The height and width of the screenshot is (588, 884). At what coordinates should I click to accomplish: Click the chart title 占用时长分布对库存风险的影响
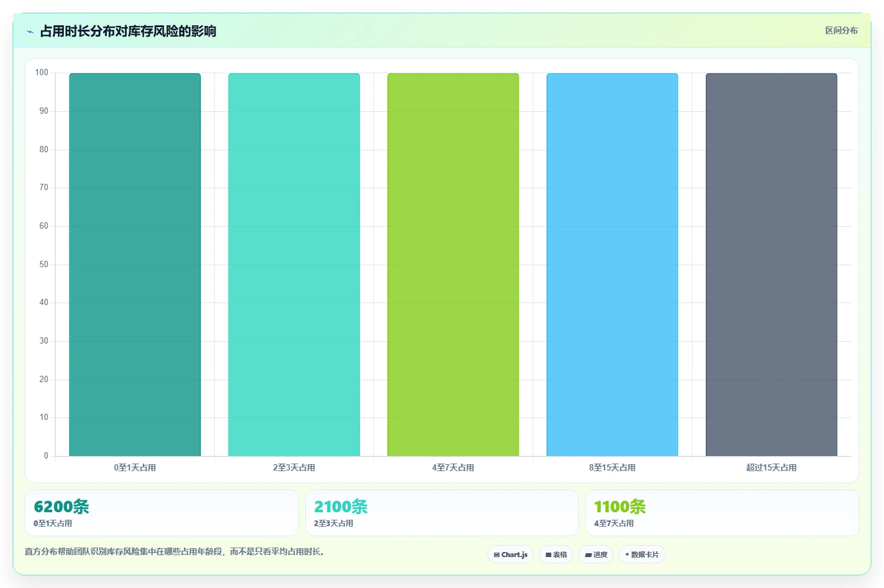pyautogui.click(x=128, y=32)
